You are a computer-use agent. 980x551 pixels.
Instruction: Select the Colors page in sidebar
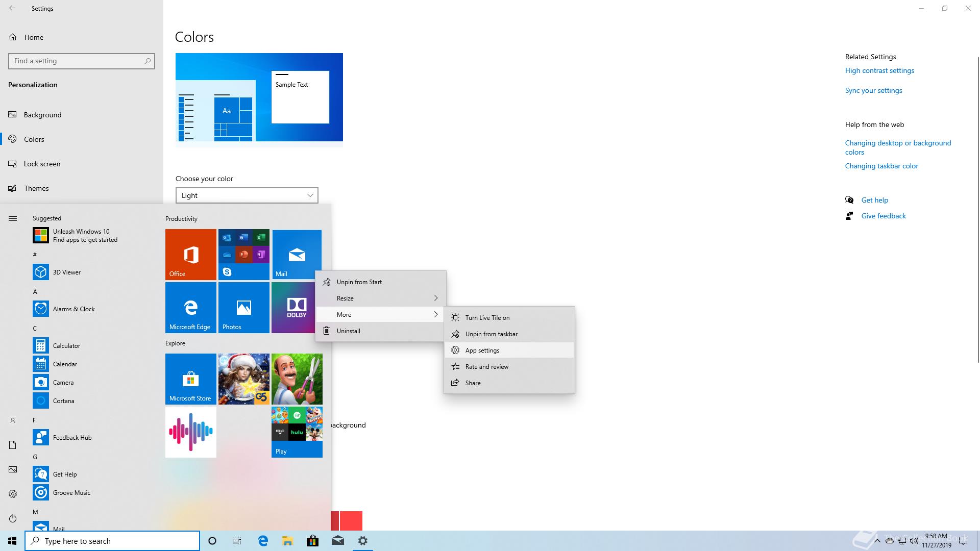tap(82, 139)
